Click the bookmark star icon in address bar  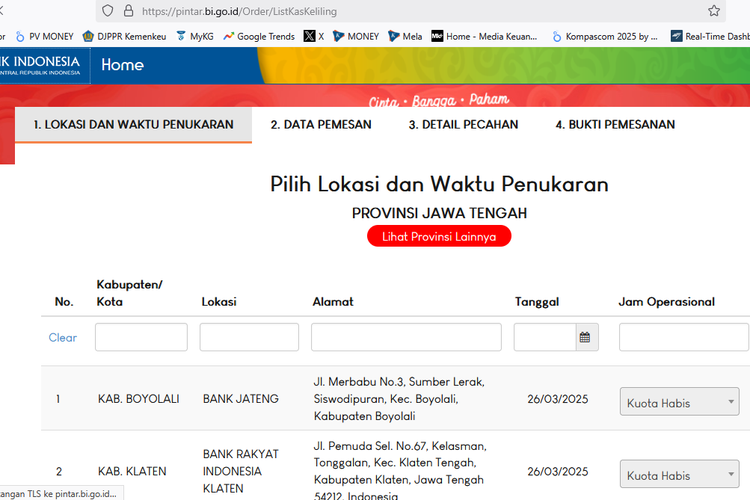[714, 11]
